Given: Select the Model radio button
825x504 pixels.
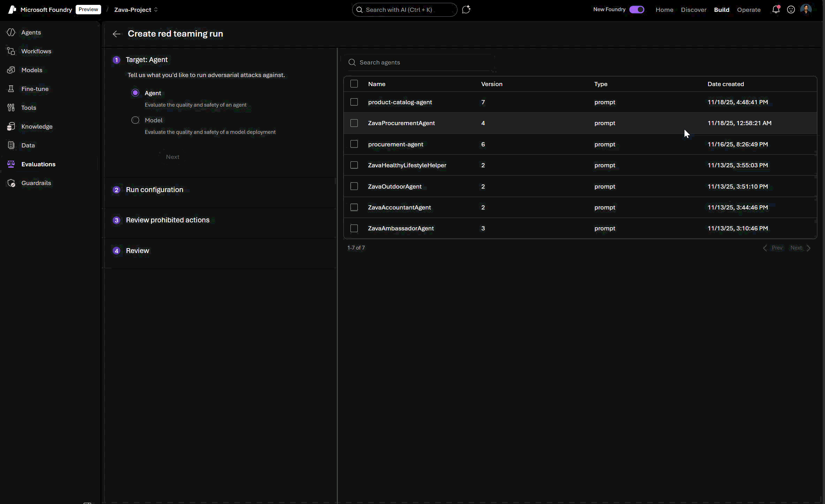Looking at the screenshot, I should point(135,120).
